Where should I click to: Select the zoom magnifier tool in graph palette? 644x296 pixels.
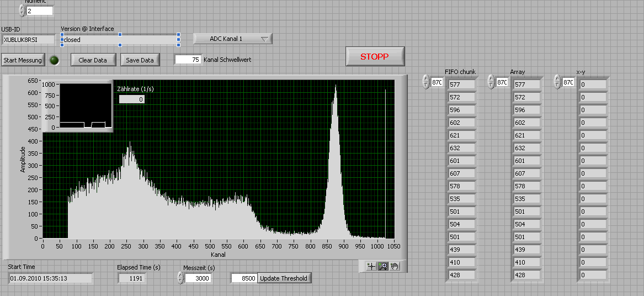tap(383, 266)
